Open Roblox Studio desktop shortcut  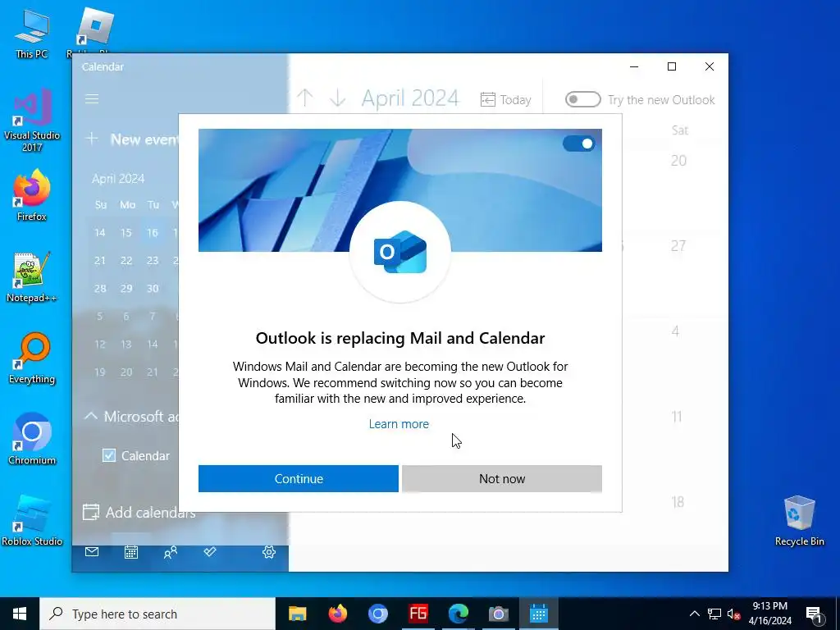pos(32,519)
